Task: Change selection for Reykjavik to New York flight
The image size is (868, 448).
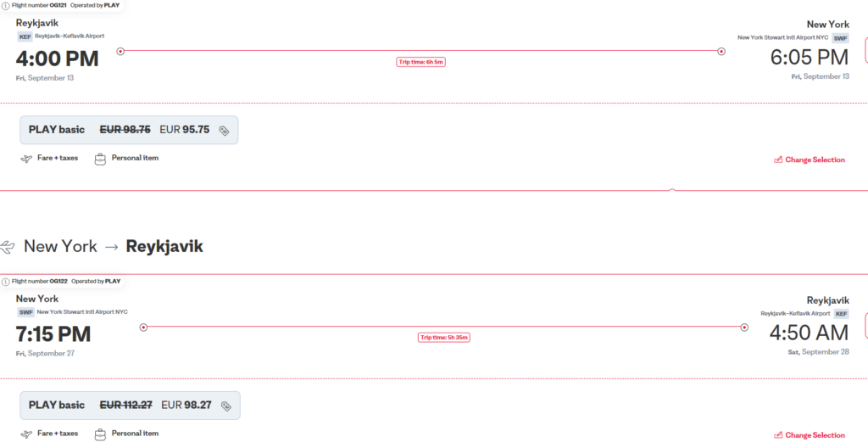Action: click(810, 160)
